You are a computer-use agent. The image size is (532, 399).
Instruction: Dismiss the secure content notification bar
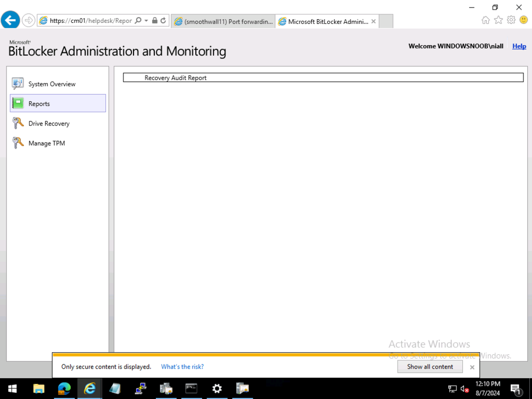point(472,367)
